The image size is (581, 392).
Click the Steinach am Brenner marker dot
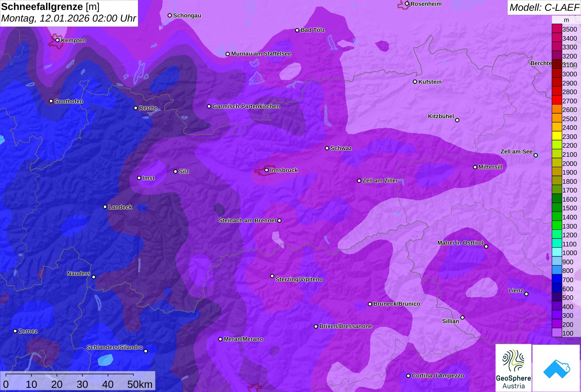279,221
